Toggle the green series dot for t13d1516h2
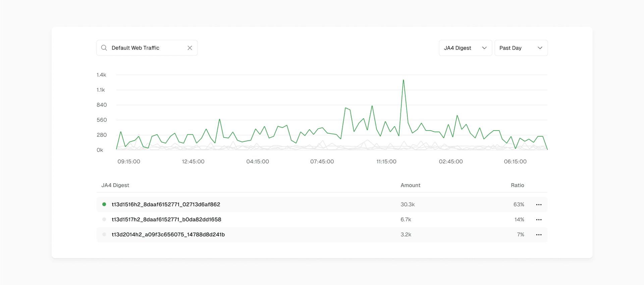 coord(104,204)
